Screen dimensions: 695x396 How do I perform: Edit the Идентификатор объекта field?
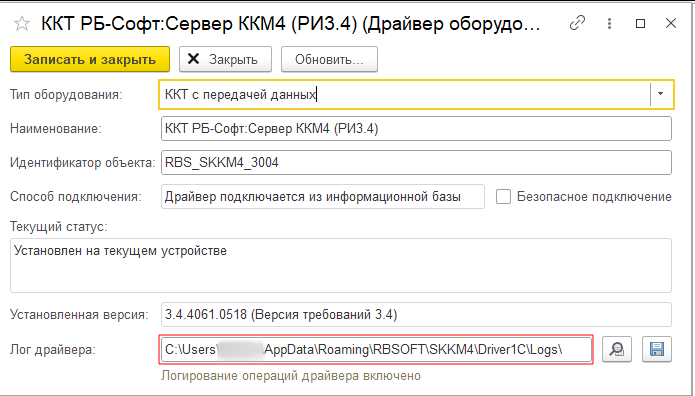coord(416,162)
